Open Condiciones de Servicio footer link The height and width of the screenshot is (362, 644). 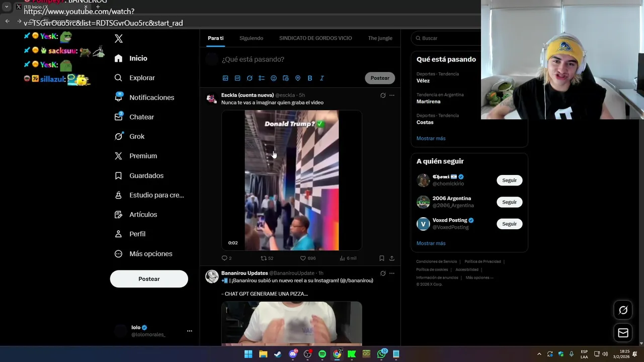click(436, 261)
